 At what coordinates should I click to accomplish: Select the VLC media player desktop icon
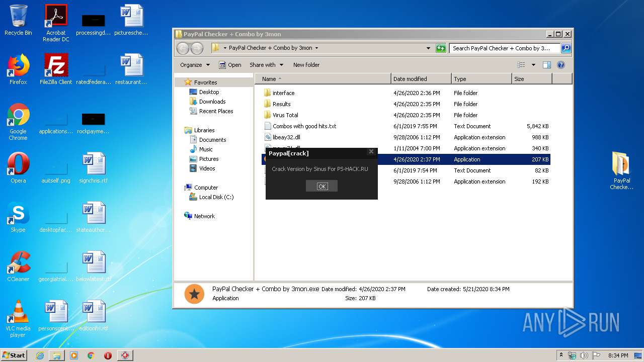(18, 319)
